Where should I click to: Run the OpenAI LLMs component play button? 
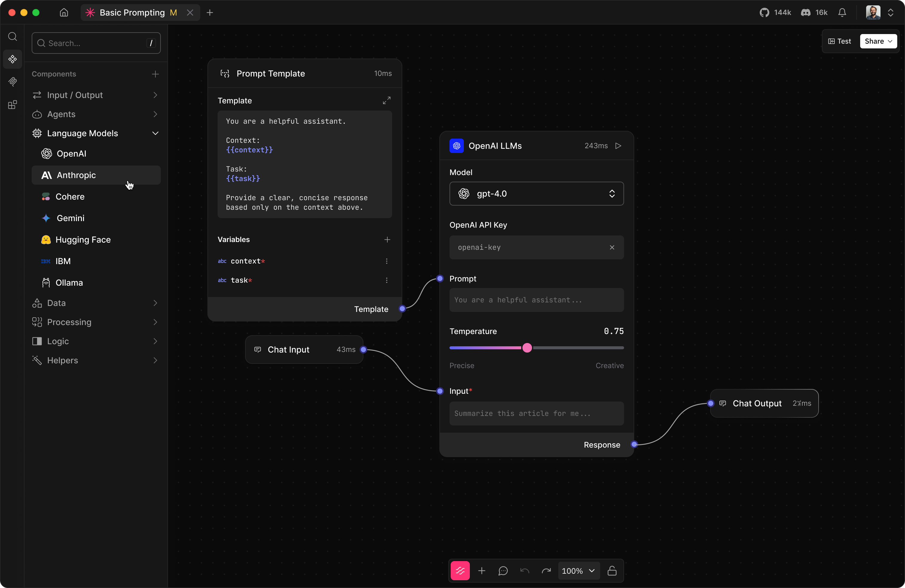tap(618, 146)
